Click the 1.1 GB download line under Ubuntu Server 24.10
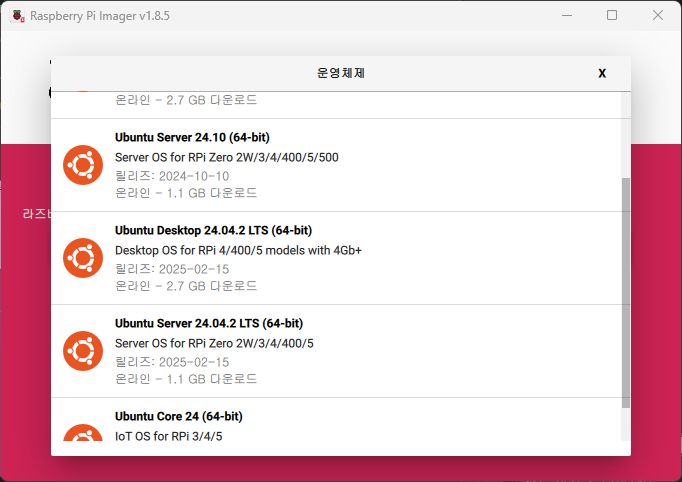Viewport: 682px width, 482px height. click(x=186, y=193)
